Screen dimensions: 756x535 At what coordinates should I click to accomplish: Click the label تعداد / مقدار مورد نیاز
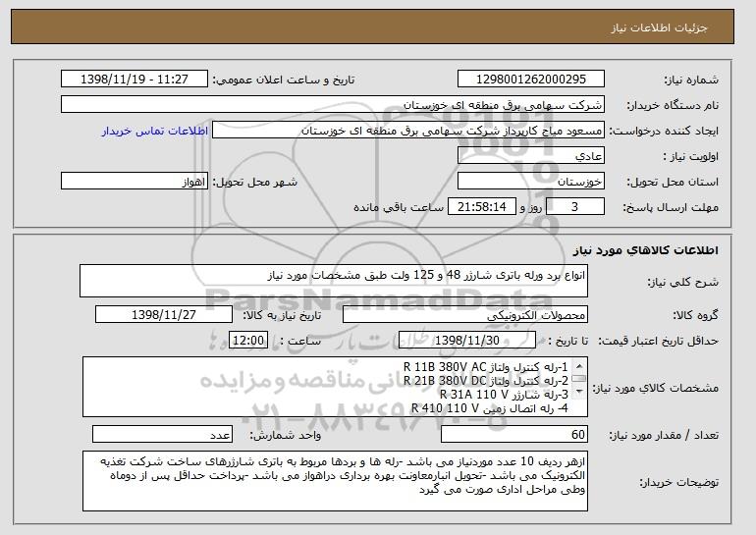click(x=664, y=435)
